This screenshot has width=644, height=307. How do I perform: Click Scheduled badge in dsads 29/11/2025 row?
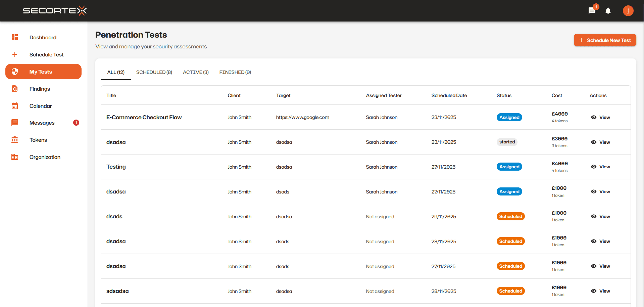point(511,216)
